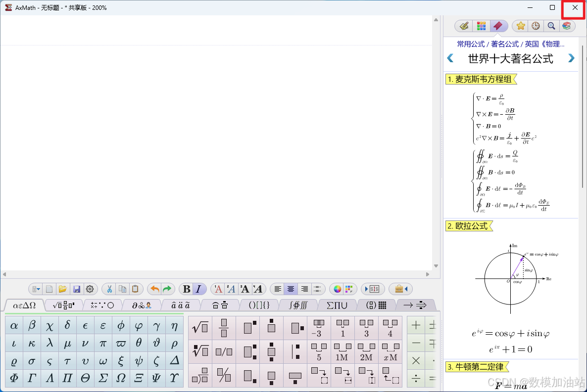Screen dimensions: 587x392
Task: Cut selection with the scissors icon
Action: coord(109,289)
